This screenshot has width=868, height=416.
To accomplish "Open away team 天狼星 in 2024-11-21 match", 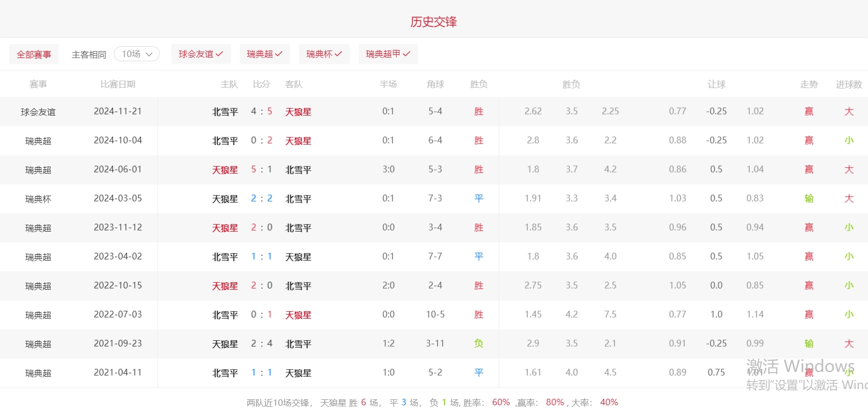I will click(x=298, y=112).
